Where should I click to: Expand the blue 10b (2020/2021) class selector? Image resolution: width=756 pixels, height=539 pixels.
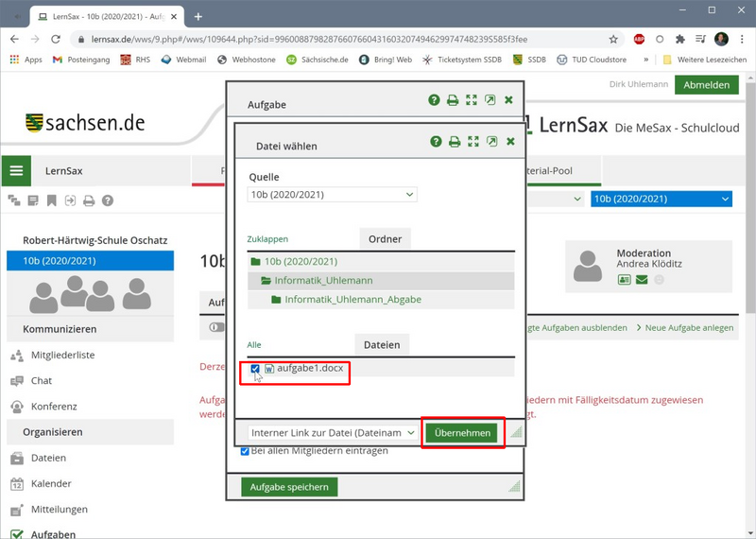tap(661, 200)
